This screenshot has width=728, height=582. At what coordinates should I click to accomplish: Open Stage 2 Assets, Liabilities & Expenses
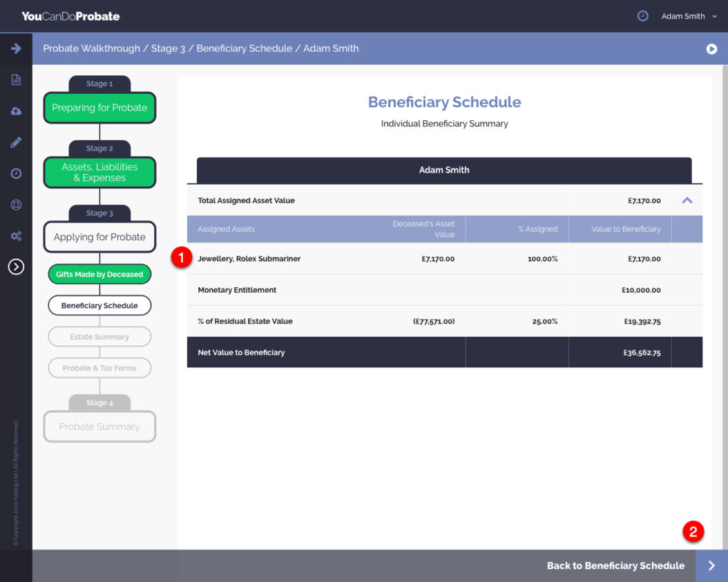[100, 172]
